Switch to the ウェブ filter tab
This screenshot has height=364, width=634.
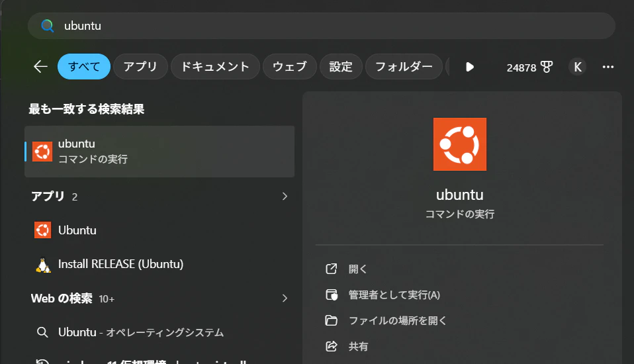click(289, 66)
